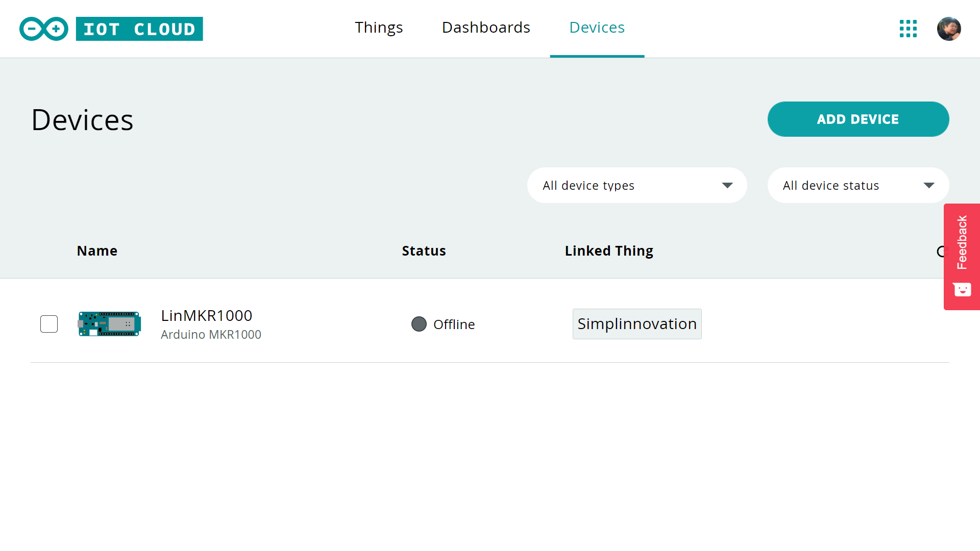Click the MKR1000 board thumbnail image
Screen dimensions: 980x551
(x=109, y=324)
